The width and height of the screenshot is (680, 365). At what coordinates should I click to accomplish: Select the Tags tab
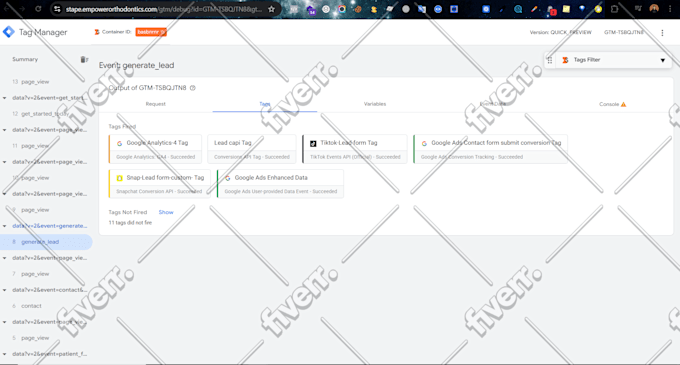coord(265,104)
